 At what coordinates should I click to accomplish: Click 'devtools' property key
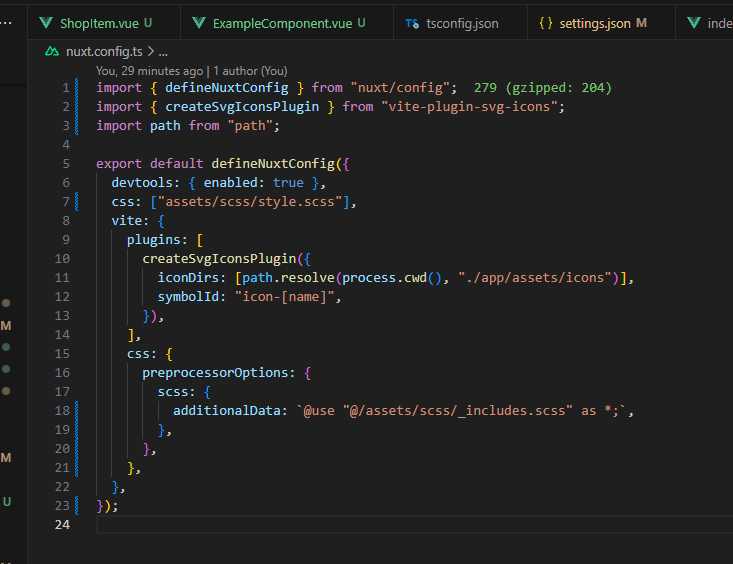[x=142, y=182]
